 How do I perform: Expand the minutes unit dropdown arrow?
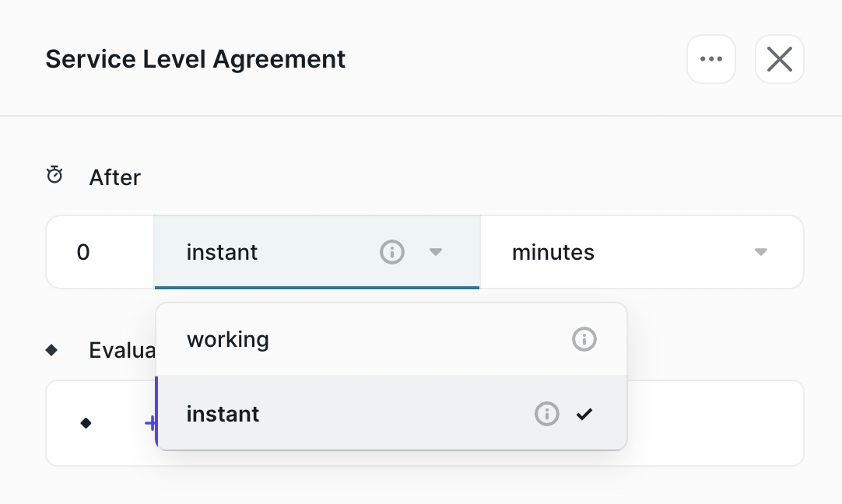(x=761, y=252)
